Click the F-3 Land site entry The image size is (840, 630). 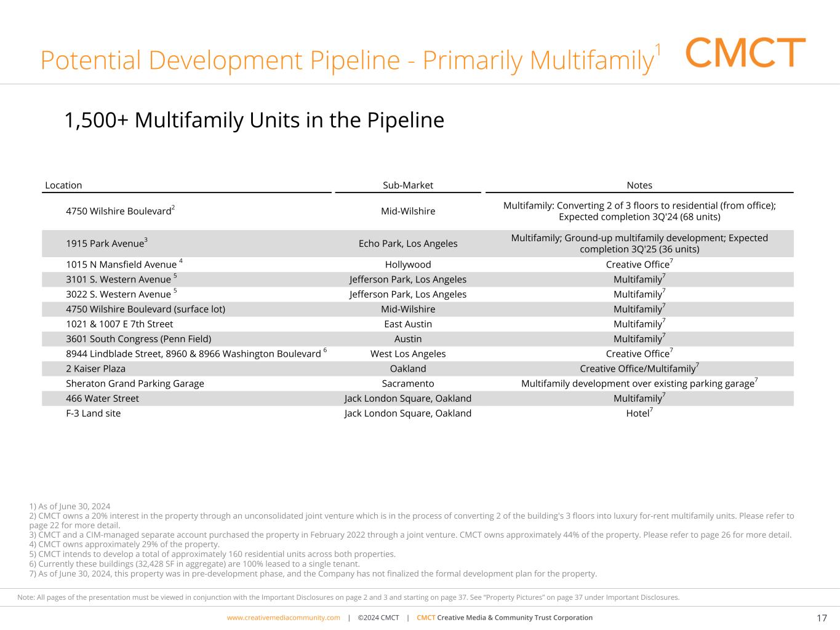click(x=93, y=413)
